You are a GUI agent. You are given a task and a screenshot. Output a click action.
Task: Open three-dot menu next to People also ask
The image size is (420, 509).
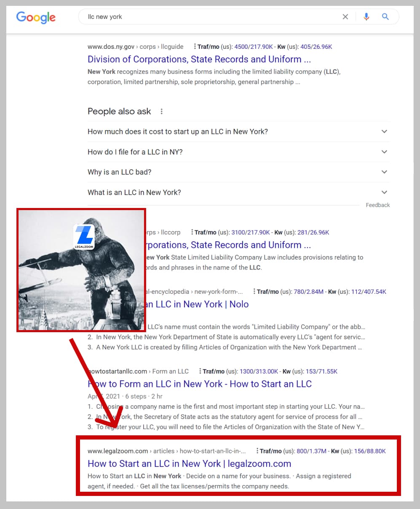pyautogui.click(x=161, y=112)
